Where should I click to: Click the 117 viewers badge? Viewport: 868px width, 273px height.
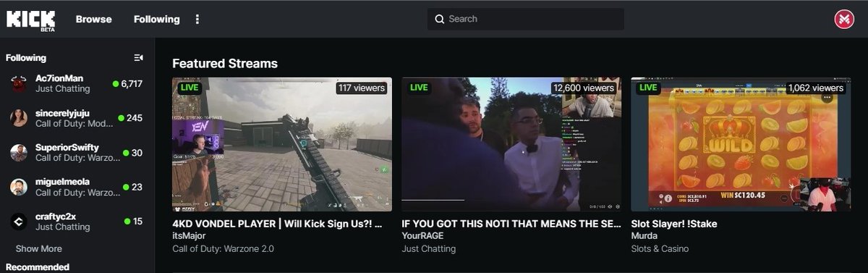(x=361, y=88)
